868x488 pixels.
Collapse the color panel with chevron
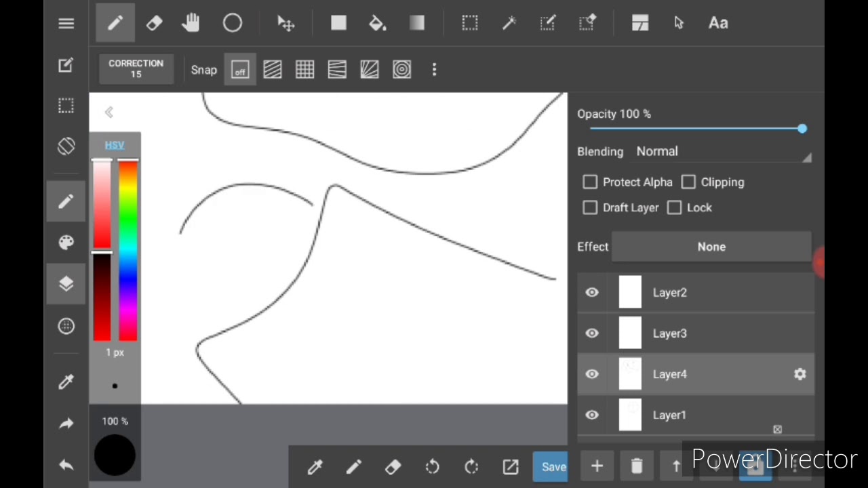pyautogui.click(x=109, y=113)
